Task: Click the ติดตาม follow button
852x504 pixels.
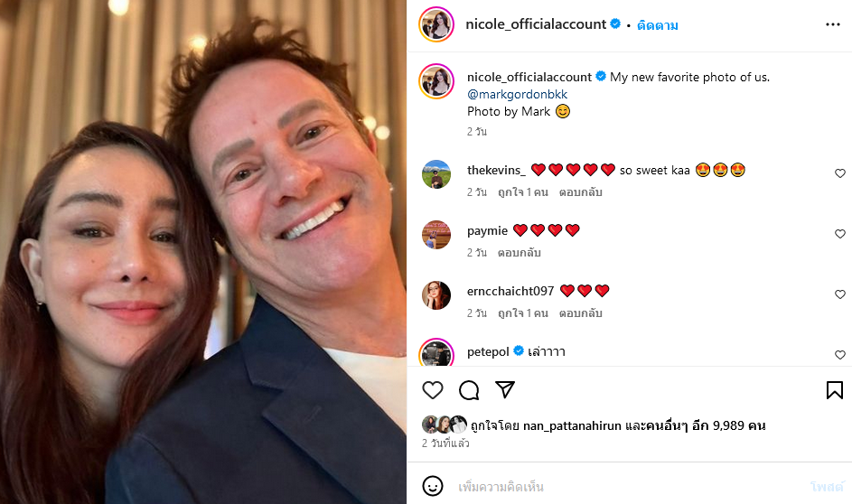Action: point(657,25)
